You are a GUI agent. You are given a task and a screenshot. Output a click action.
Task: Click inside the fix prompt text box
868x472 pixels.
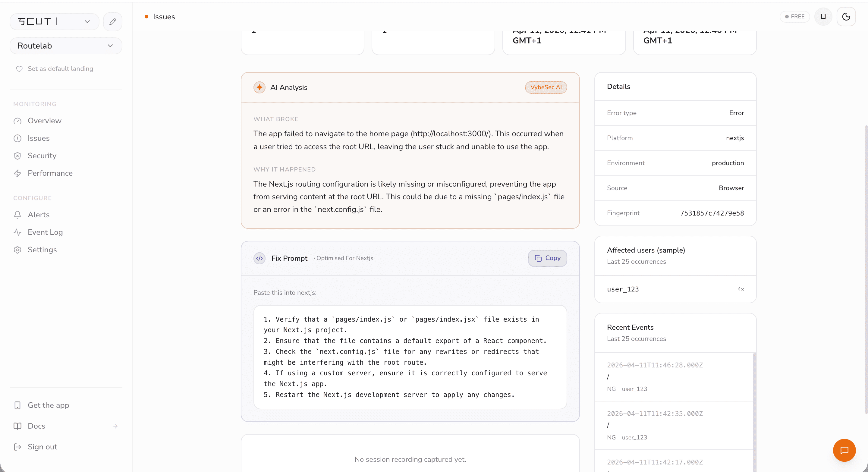[x=410, y=357]
